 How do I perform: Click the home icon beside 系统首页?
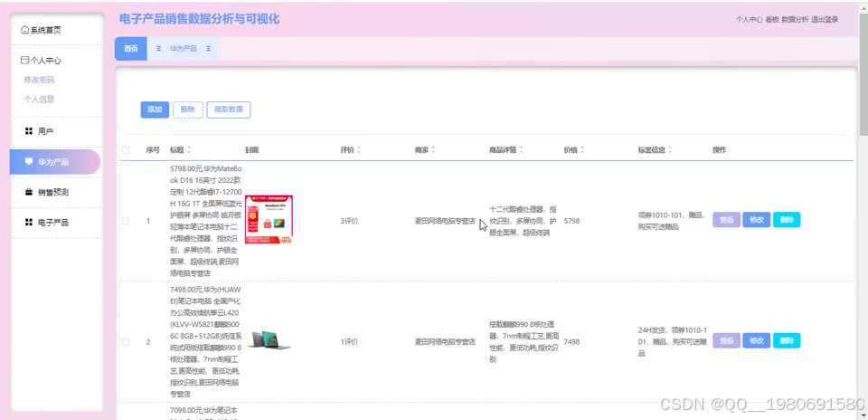24,30
